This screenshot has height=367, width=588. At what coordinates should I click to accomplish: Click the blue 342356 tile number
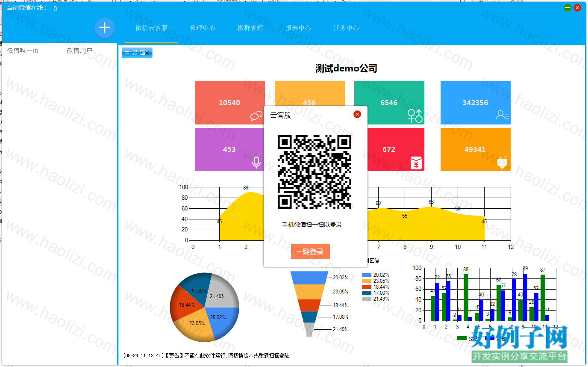(475, 103)
